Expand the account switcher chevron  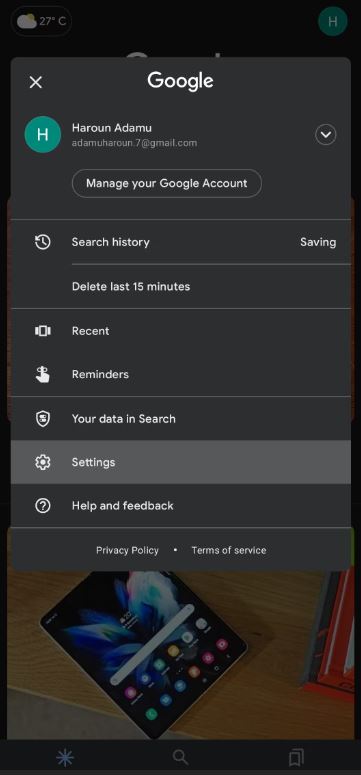(326, 134)
